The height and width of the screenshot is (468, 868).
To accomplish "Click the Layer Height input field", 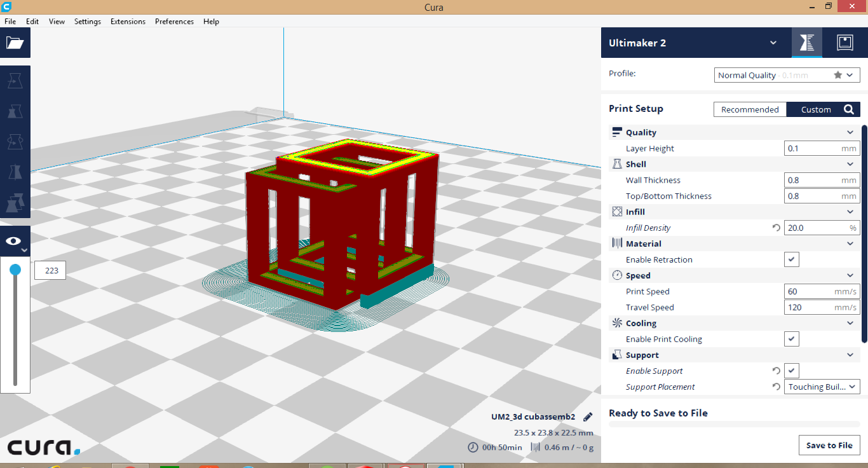I will tap(822, 148).
